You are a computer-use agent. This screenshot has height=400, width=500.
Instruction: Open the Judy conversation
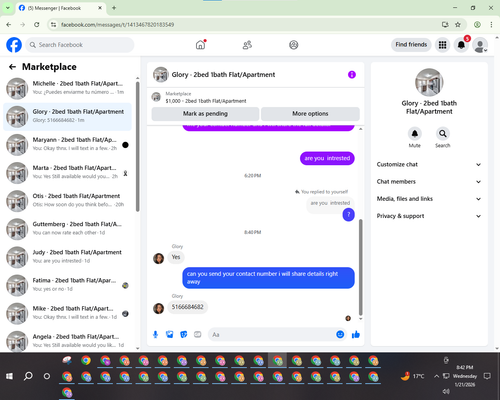[67, 257]
